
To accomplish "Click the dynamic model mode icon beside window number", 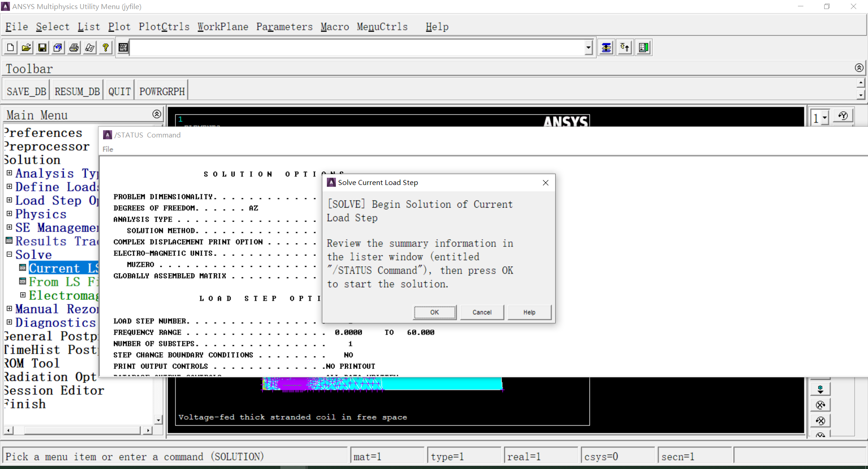I will pyautogui.click(x=843, y=116).
